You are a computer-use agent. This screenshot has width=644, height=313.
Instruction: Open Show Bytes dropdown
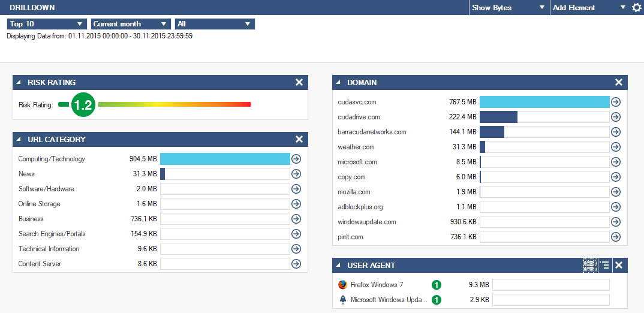[x=509, y=7]
